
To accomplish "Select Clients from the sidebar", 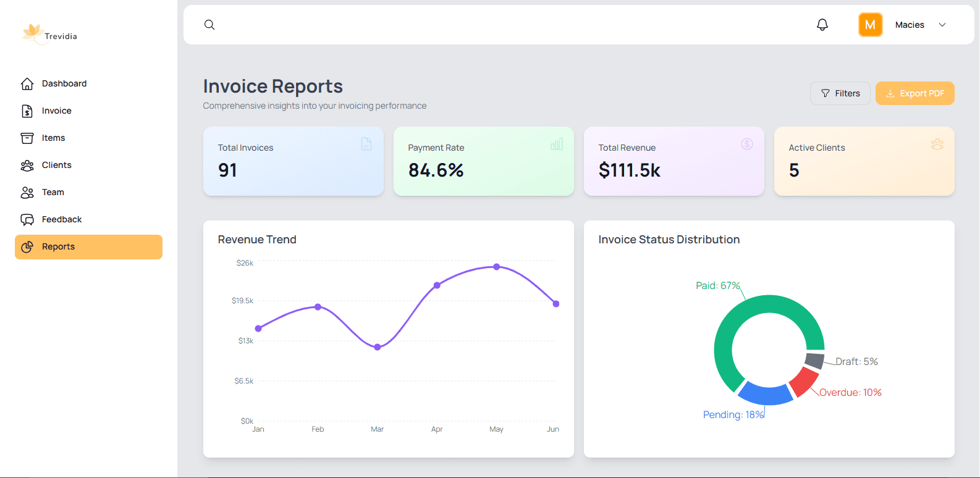I will click(57, 165).
